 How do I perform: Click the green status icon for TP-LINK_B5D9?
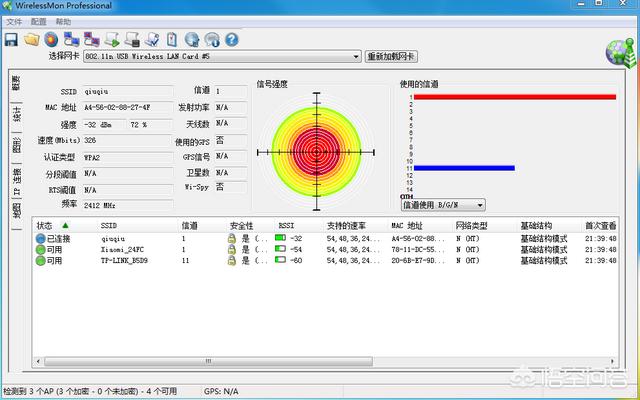(x=41, y=260)
